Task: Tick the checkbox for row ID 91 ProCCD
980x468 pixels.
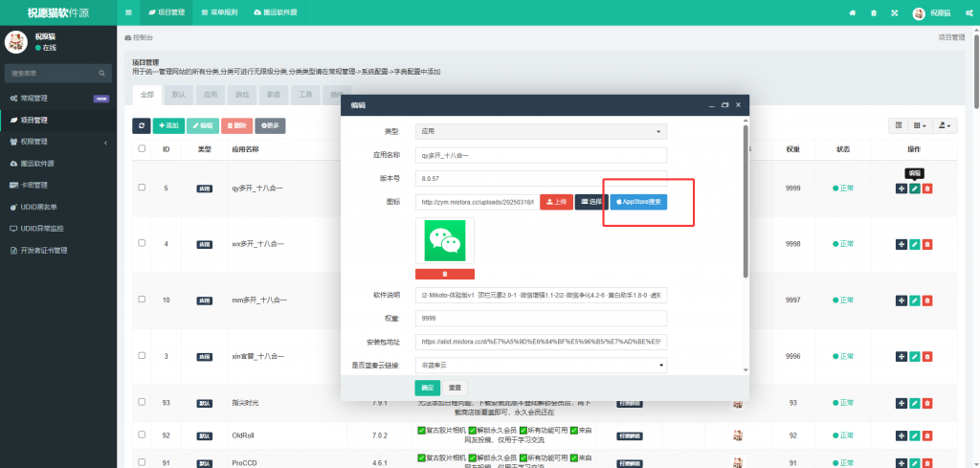Action: pos(142,462)
